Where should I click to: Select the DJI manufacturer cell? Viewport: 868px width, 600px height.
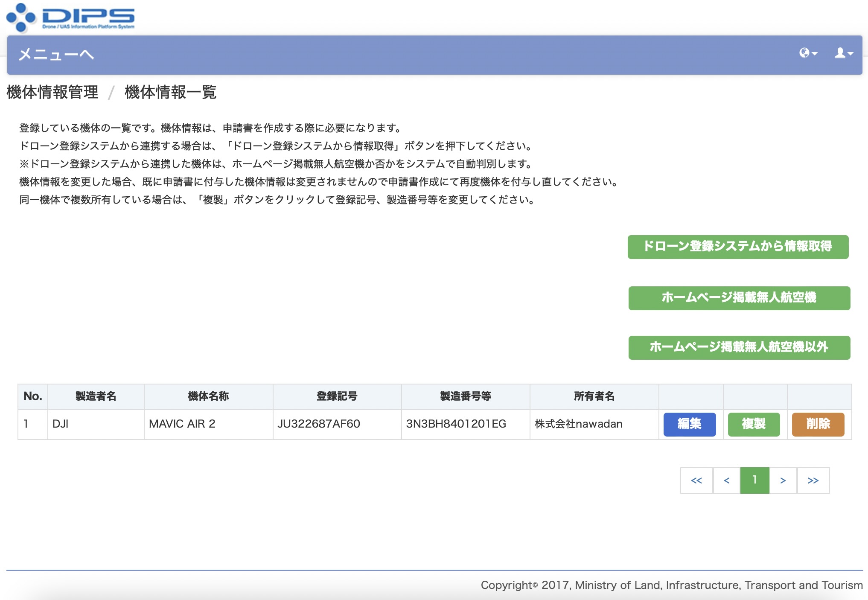(x=96, y=424)
